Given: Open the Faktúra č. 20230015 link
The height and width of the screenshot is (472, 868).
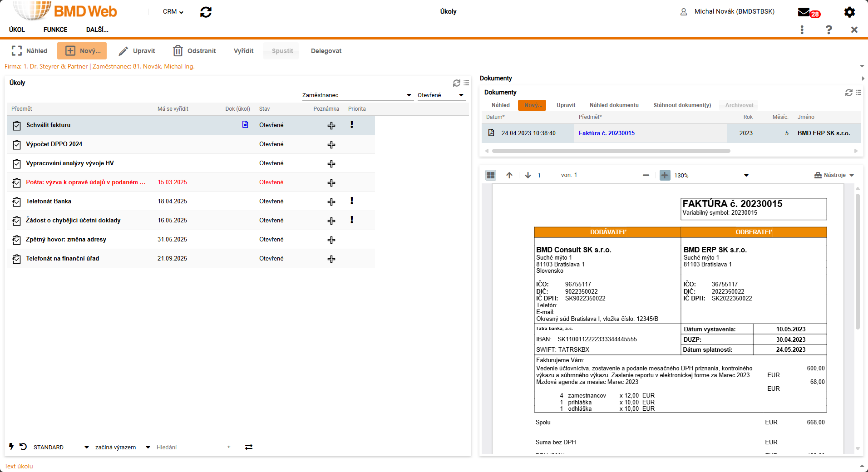Looking at the screenshot, I should point(607,133).
